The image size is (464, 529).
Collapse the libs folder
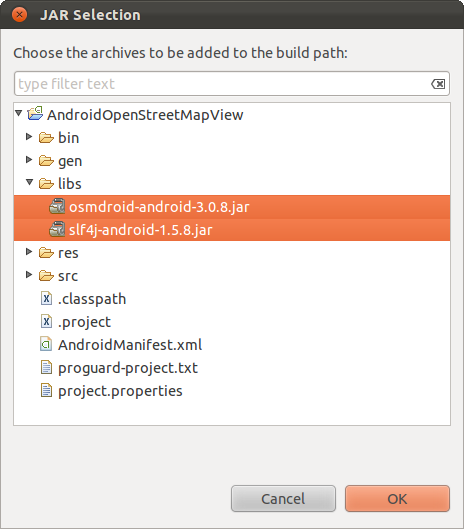point(30,182)
